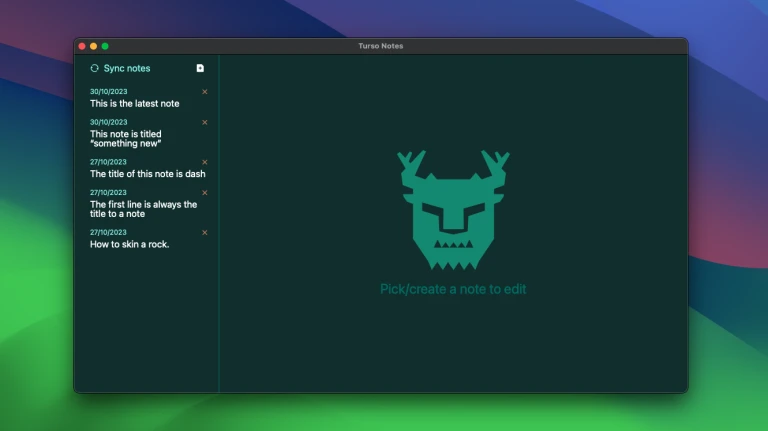
Task: Click the Sync notes label
Action: (127, 69)
